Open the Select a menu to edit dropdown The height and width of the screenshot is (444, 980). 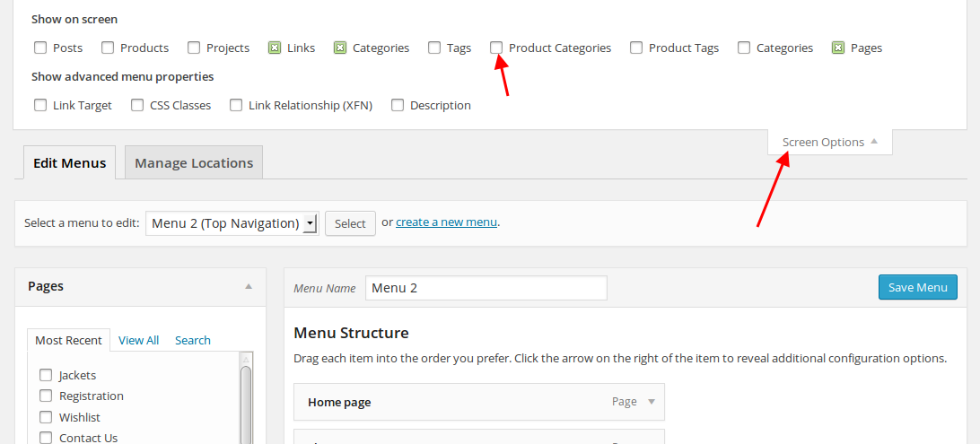[x=232, y=223]
